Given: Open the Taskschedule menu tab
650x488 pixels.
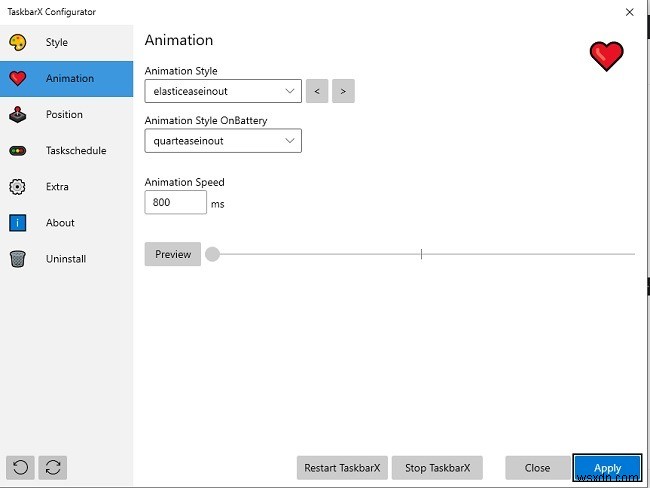Looking at the screenshot, I should pyautogui.click(x=76, y=151).
